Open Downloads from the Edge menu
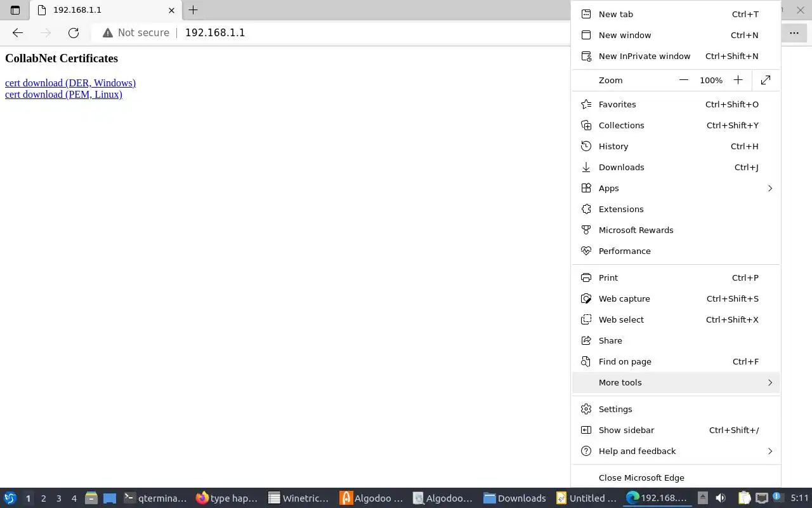Viewport: 812px width, 508px height. pyautogui.click(x=676, y=167)
